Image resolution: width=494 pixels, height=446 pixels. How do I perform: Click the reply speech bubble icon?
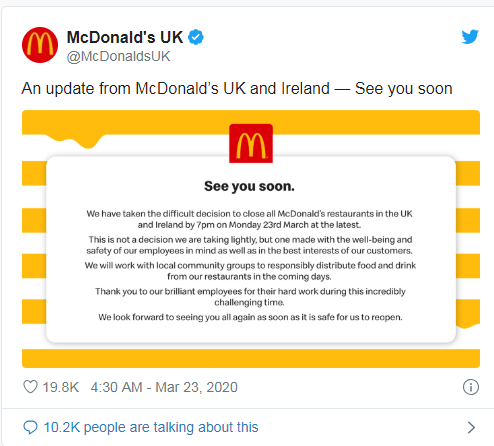[30, 427]
